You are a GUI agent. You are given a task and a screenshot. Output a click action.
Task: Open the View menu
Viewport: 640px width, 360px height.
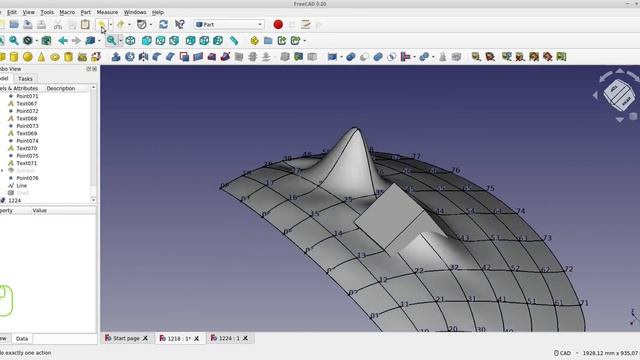pos(29,12)
